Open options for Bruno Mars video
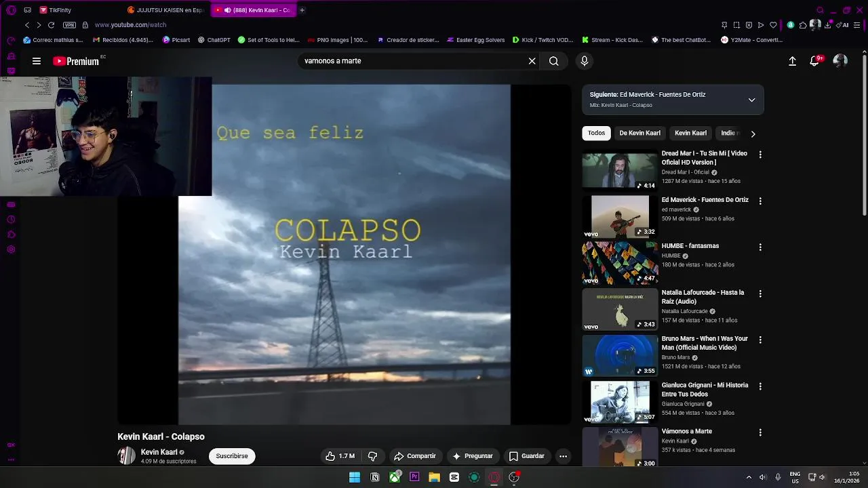Screen dimensions: 868x488 (760, 340)
